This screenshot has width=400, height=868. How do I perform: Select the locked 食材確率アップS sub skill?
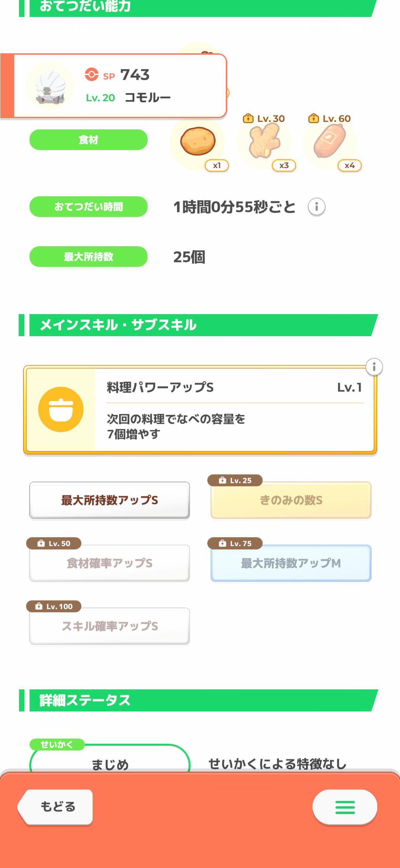(110, 563)
